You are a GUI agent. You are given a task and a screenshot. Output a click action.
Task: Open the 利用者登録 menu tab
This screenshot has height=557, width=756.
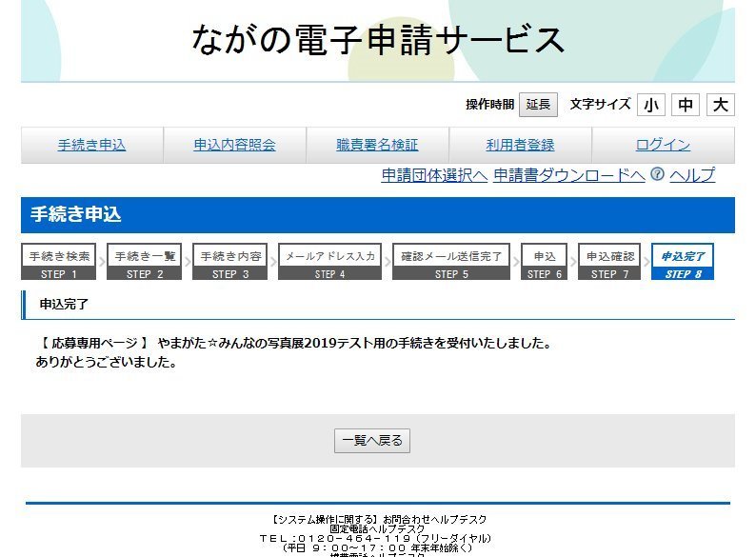coord(520,145)
